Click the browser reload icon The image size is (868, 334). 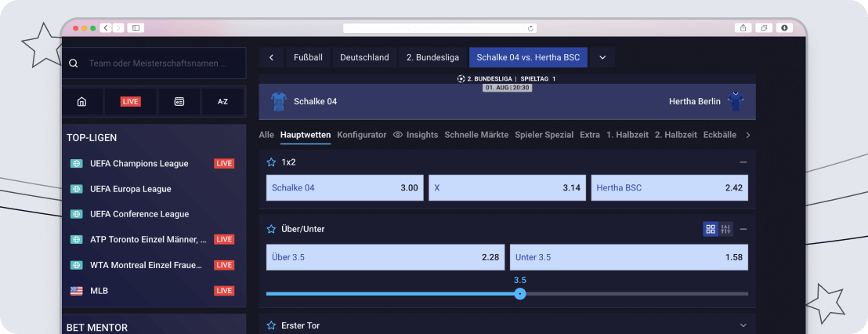pos(530,28)
